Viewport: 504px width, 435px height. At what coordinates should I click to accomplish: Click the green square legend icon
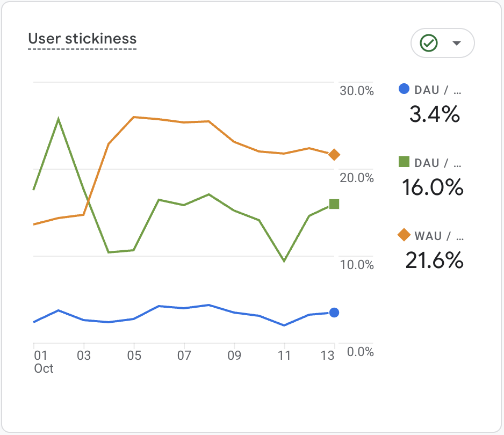tap(404, 162)
